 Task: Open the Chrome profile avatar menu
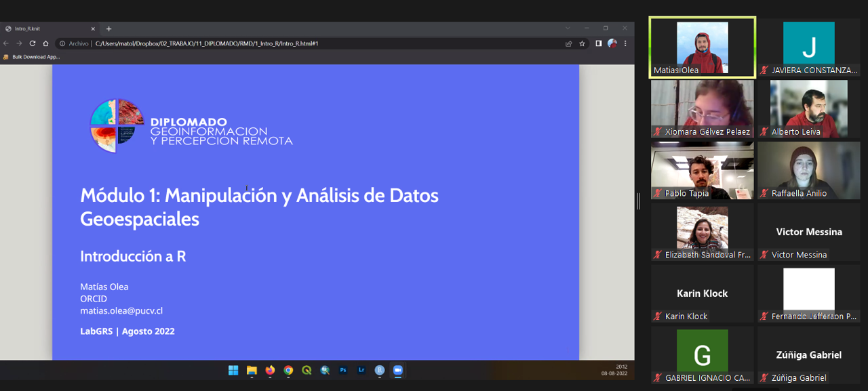(612, 43)
